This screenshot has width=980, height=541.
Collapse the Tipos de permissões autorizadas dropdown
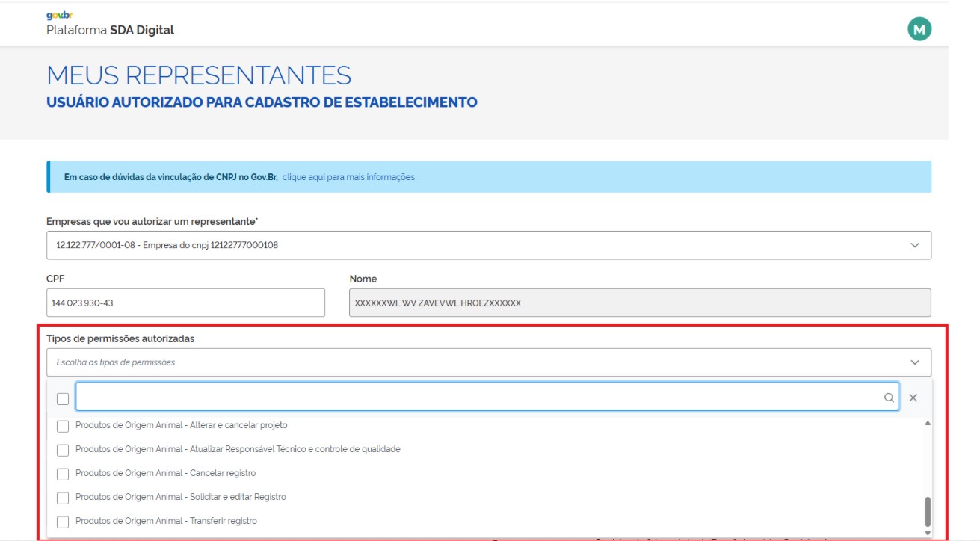(914, 362)
